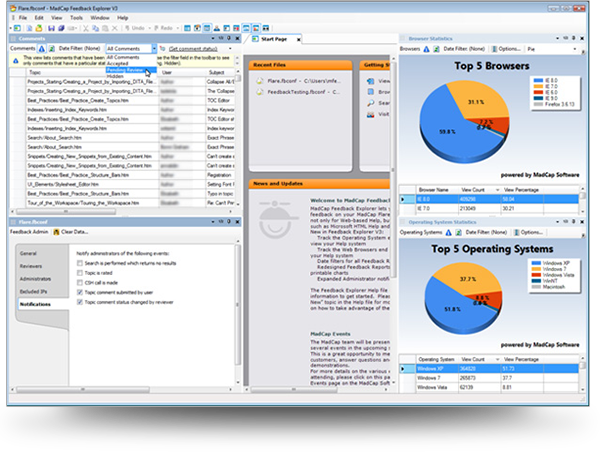Click the Copy icon in the main toolbar

pyautogui.click(x=95, y=28)
